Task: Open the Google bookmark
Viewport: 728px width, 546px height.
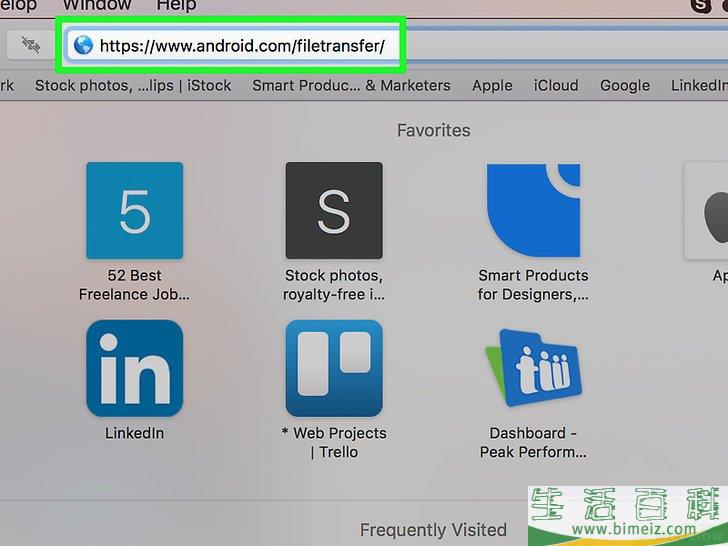Action: tap(625, 85)
